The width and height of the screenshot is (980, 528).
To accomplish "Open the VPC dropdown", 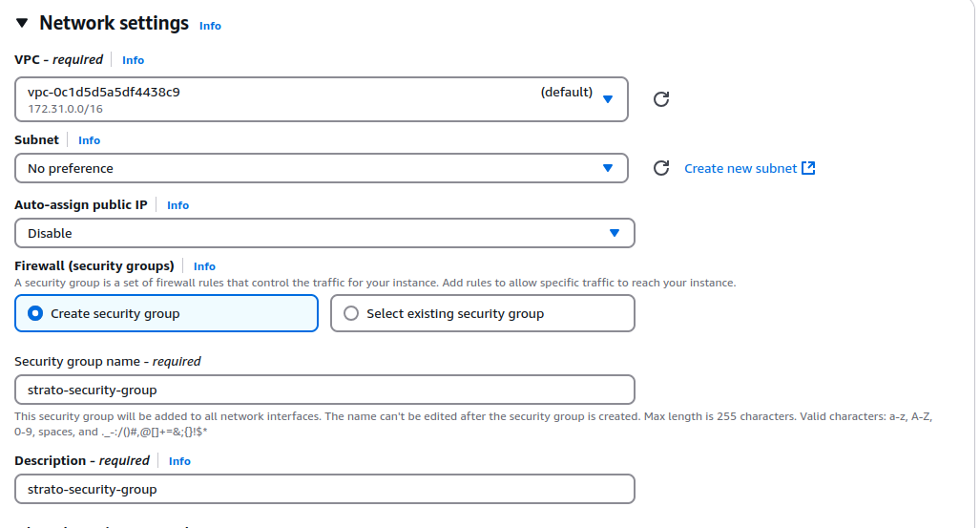I will 321,99.
